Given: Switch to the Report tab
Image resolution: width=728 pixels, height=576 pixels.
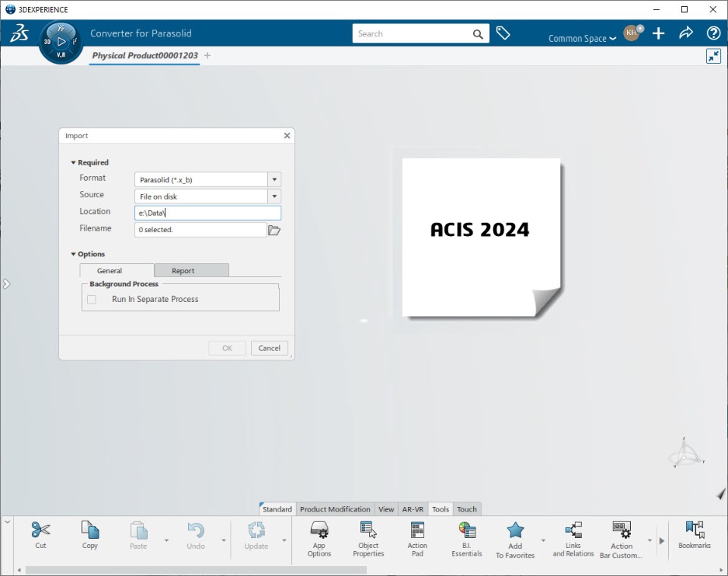Looking at the screenshot, I should tap(191, 270).
